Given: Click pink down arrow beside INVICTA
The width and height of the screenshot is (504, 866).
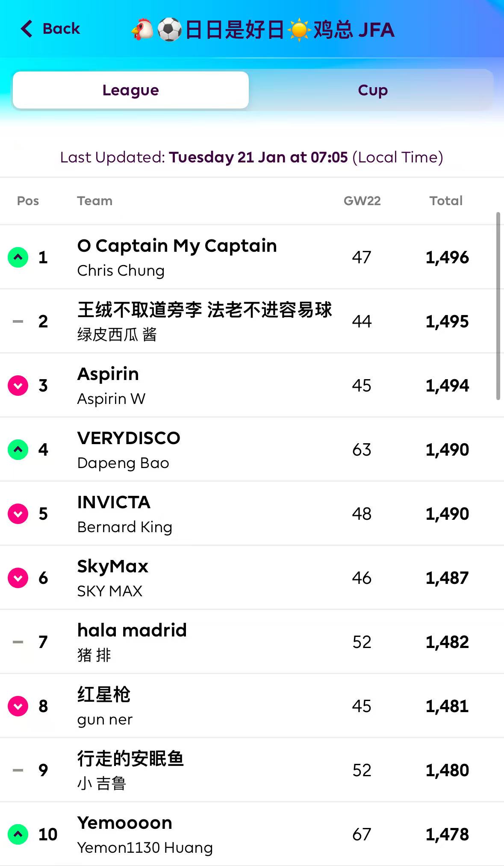Looking at the screenshot, I should 18,514.
